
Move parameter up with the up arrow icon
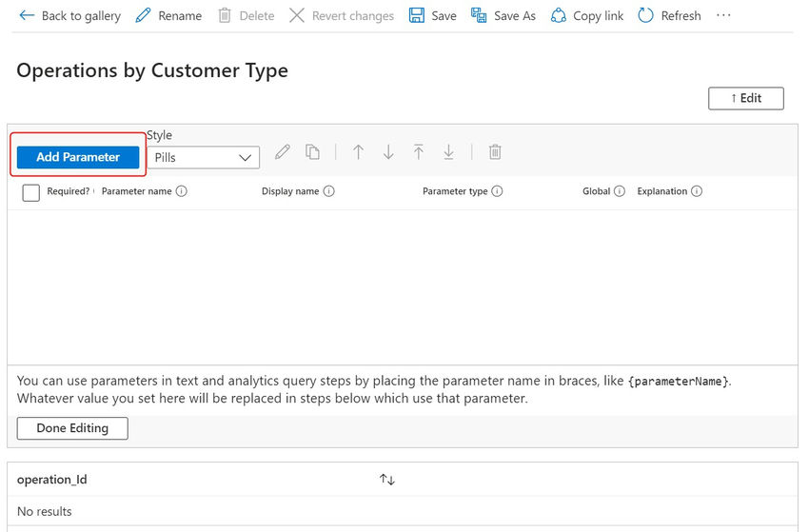[358, 151]
